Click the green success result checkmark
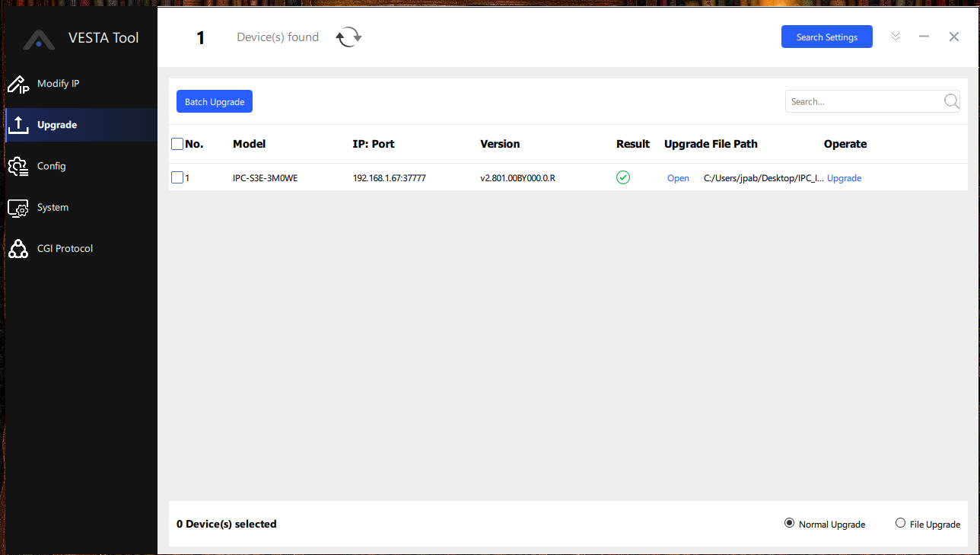This screenshot has height=555, width=980. click(x=623, y=177)
